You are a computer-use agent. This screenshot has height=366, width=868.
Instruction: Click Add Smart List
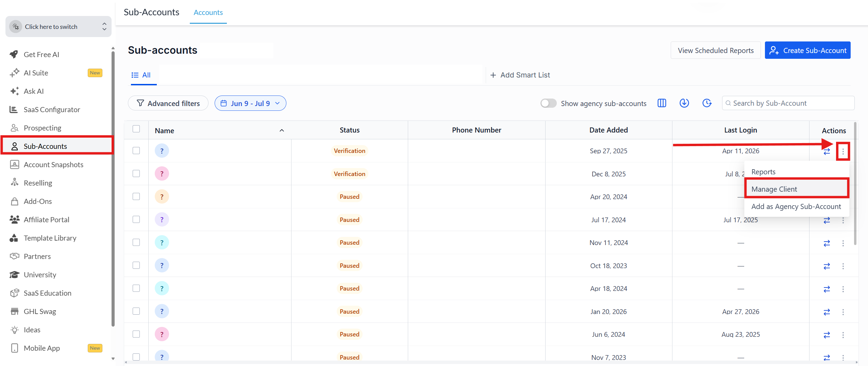[520, 75]
